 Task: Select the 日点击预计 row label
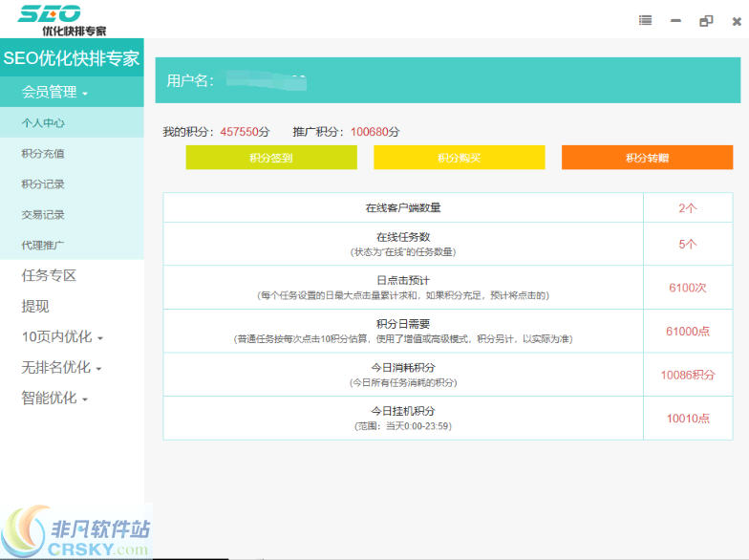pyautogui.click(x=403, y=281)
